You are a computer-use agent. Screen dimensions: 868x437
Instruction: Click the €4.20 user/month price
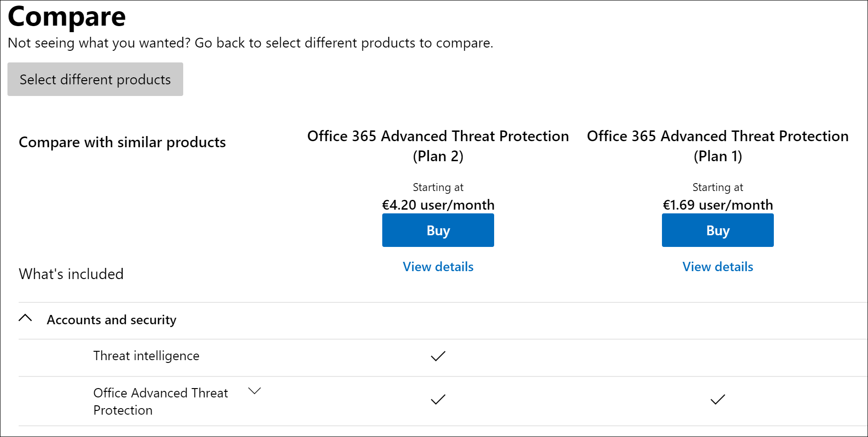[x=438, y=205]
